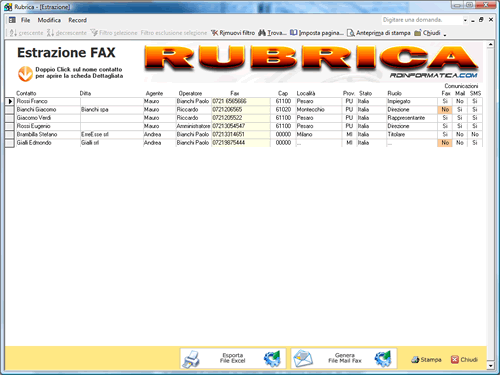Sort descending with the decrescente button
The image size is (500, 375).
(x=67, y=33)
